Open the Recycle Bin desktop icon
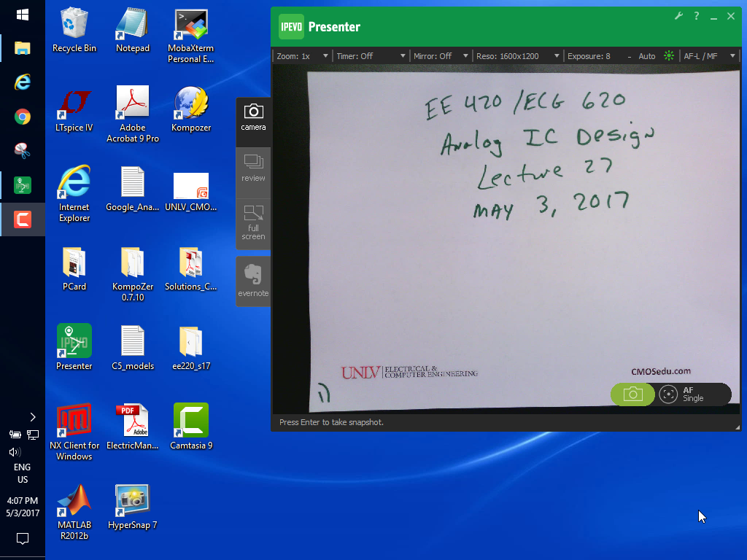The height and width of the screenshot is (560, 747). (x=74, y=29)
